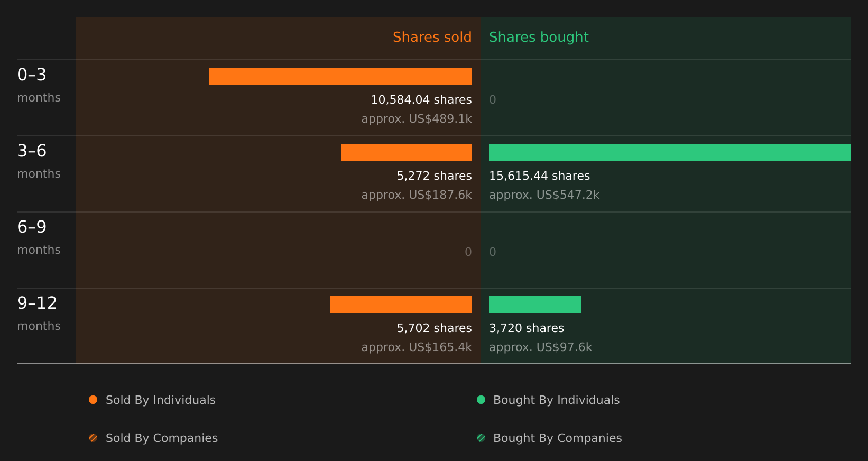This screenshot has width=868, height=461.
Task: Click the approx. US$489.1k amount
Action: tap(417, 118)
